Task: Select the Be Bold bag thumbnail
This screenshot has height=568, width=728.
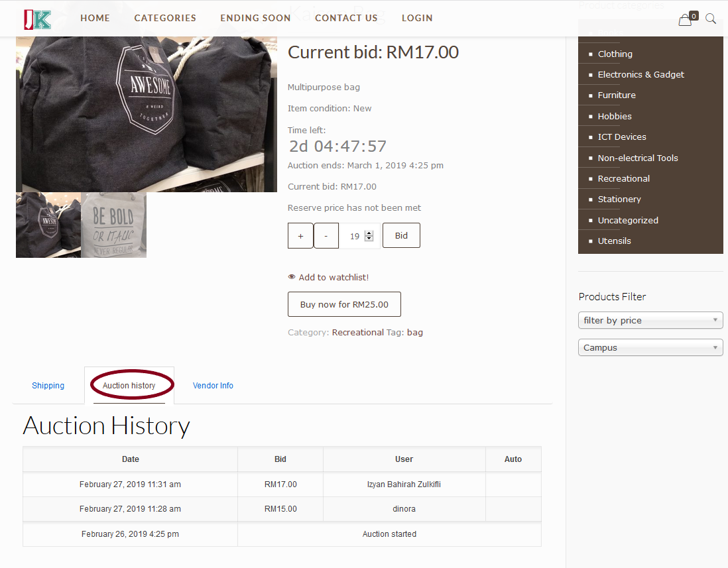Action: click(114, 225)
